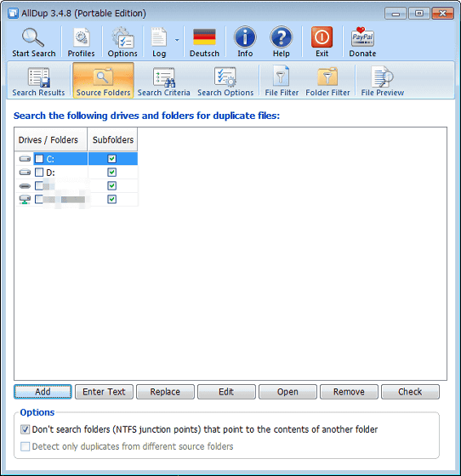The width and height of the screenshot is (461, 476).
Task: Click the Open button
Action: coord(287,392)
